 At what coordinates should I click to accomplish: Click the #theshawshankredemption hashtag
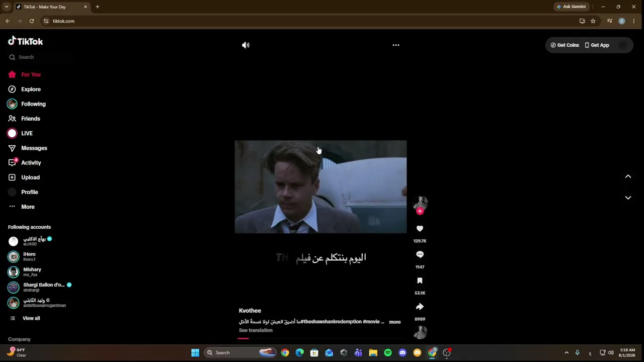[331, 322]
